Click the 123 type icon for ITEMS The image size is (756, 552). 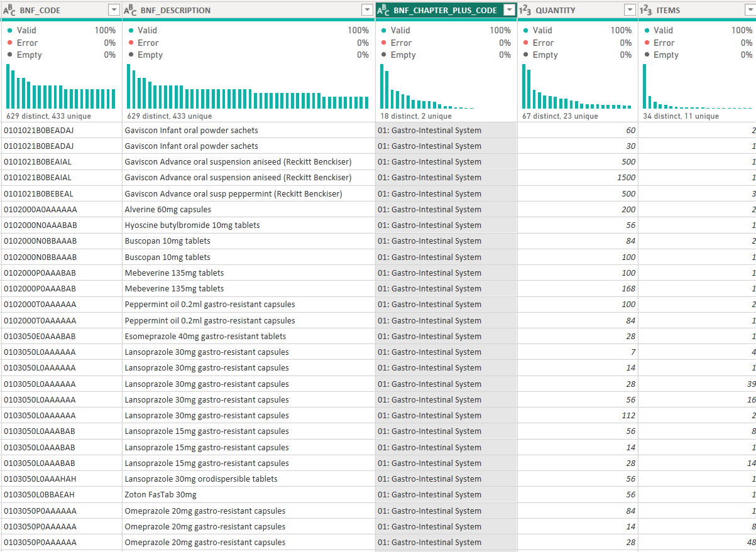[x=646, y=10]
